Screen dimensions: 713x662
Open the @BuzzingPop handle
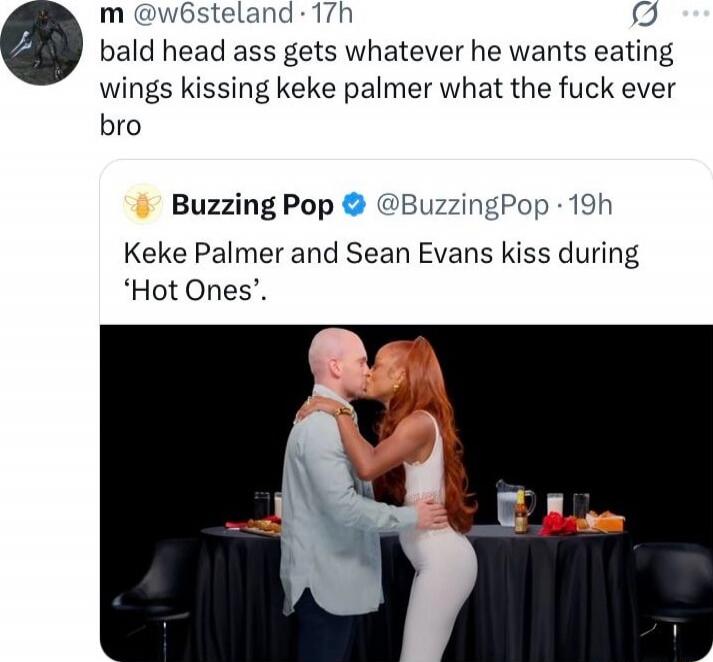coord(462,206)
